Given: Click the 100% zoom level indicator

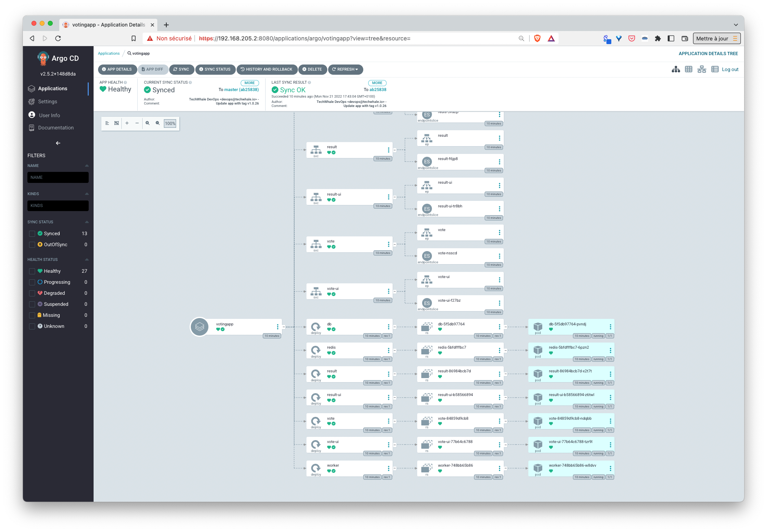Looking at the screenshot, I should pos(170,123).
